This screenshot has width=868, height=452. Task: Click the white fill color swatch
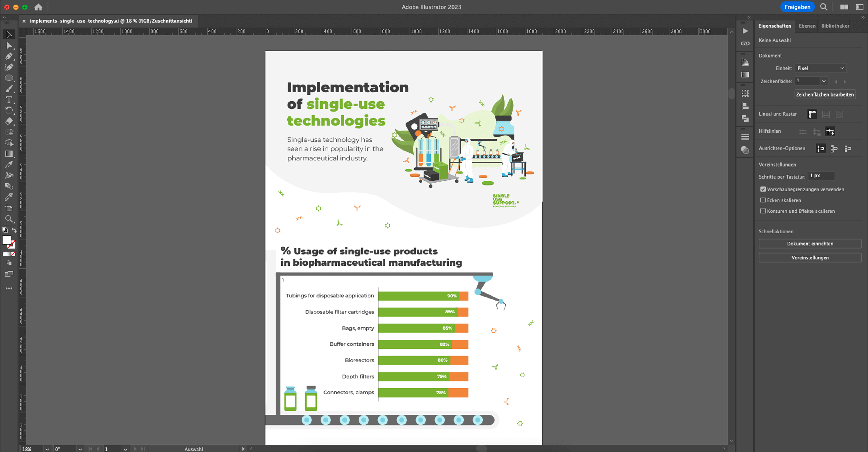click(7, 240)
